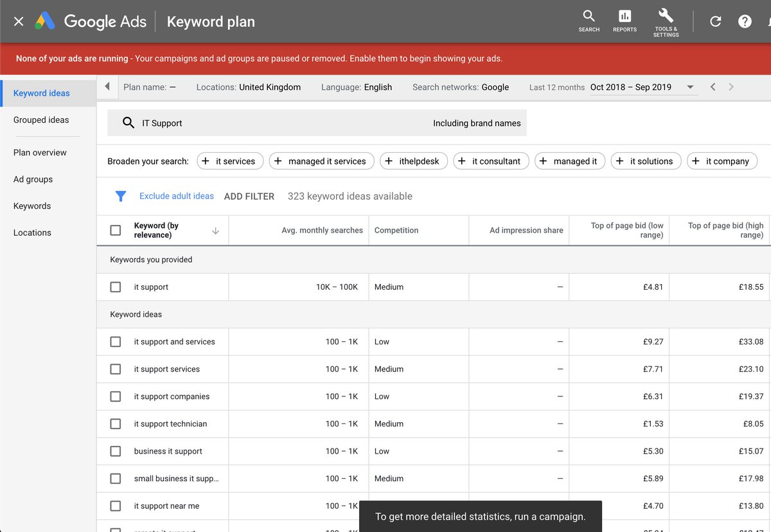Tick 'business it support' checkbox
The image size is (771, 532).
click(116, 451)
